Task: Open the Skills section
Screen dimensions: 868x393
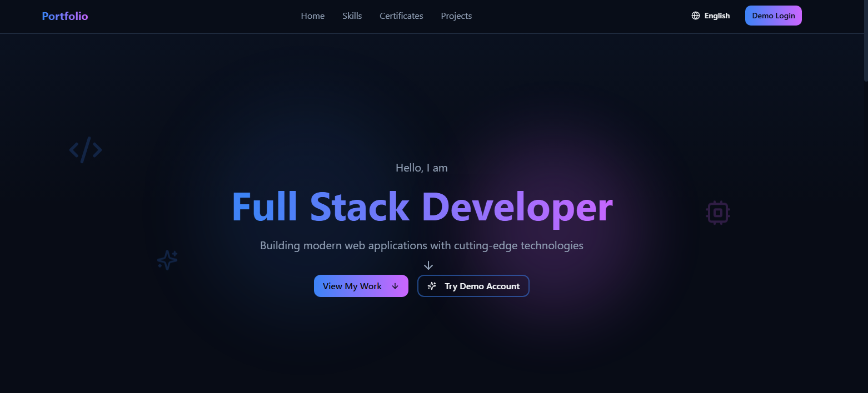Action: [352, 16]
